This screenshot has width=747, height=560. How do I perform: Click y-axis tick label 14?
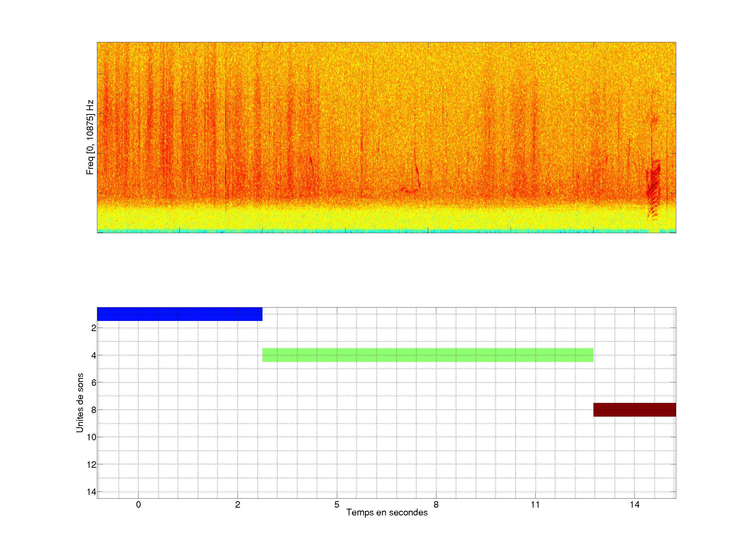pos(92,492)
